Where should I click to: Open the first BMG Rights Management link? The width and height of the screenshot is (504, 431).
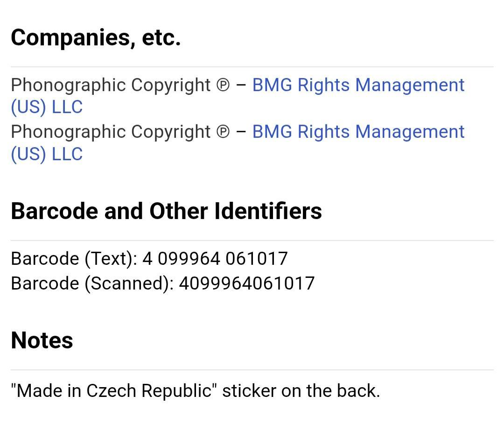click(x=358, y=85)
